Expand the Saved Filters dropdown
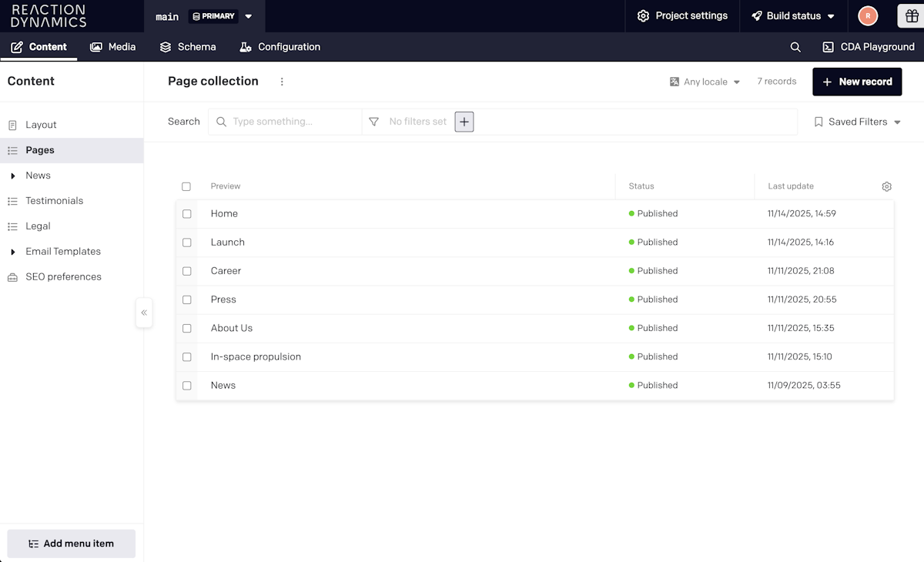This screenshot has width=924, height=562. [x=857, y=122]
